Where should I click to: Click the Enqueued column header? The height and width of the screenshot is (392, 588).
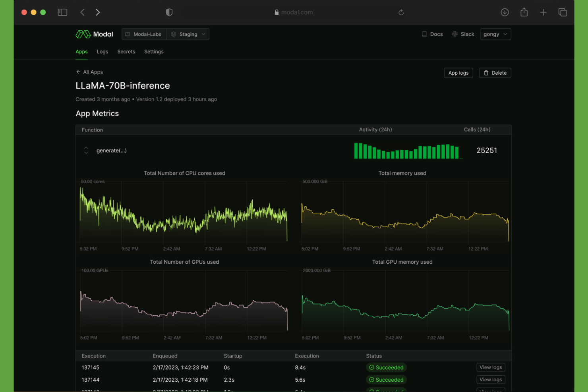click(165, 356)
